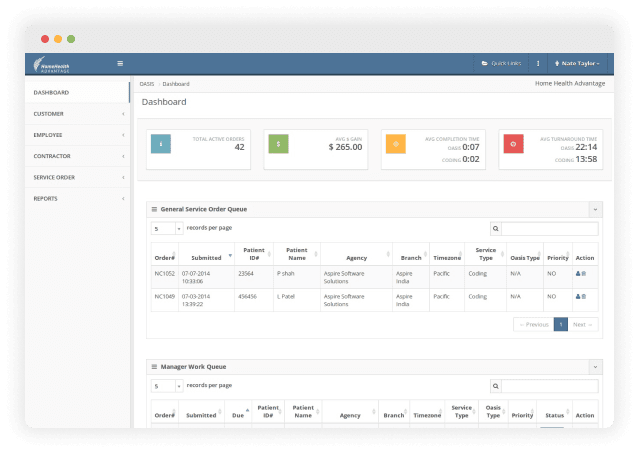Viewport: 639px width, 453px height.
Task: Click the orange Avg Completion Time icon
Action: point(396,143)
